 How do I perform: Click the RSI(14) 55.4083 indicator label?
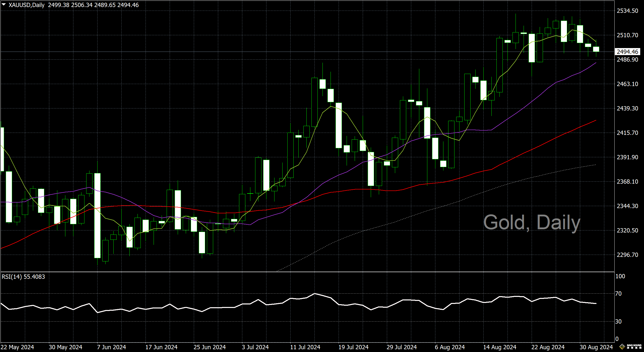pyautogui.click(x=23, y=277)
